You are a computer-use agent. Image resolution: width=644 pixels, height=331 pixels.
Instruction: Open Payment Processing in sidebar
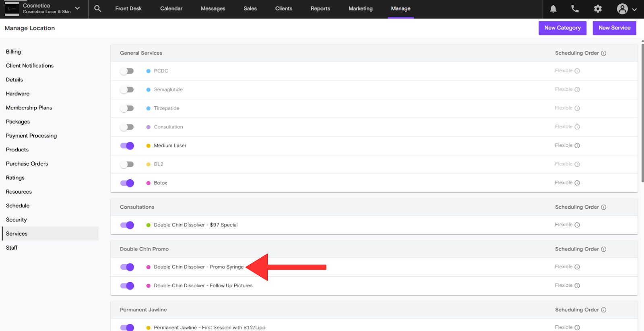point(31,136)
